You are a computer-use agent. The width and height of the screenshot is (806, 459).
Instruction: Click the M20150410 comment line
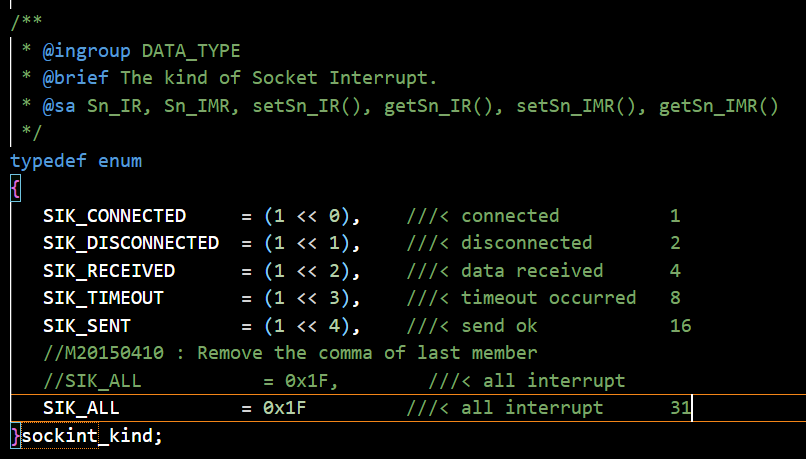pyautogui.click(x=290, y=353)
